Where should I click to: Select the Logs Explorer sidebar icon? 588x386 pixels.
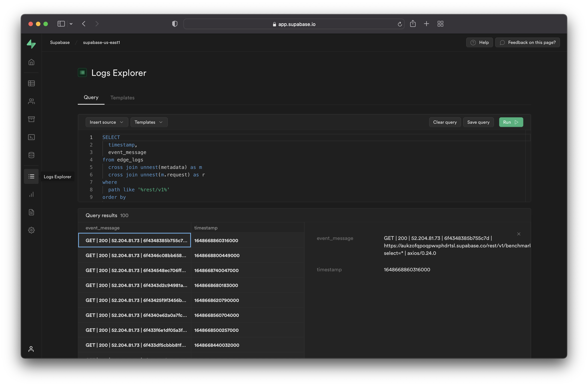[x=31, y=176]
